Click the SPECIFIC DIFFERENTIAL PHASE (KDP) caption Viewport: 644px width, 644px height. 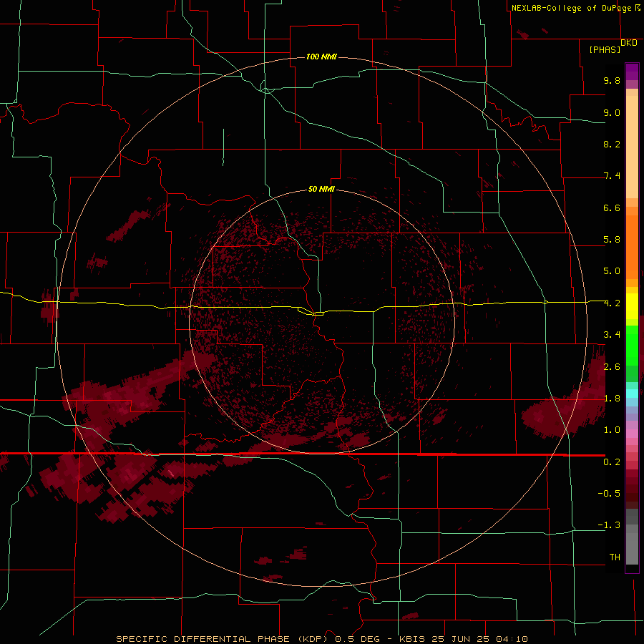[221, 639]
